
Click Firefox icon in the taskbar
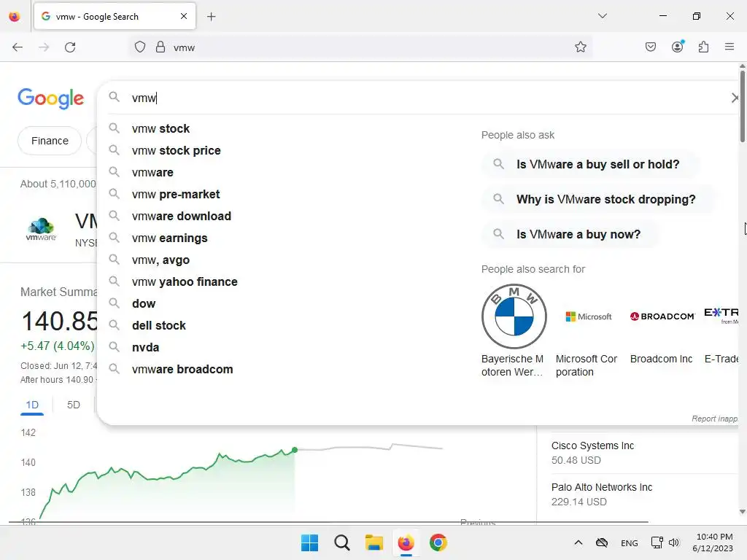click(x=406, y=542)
